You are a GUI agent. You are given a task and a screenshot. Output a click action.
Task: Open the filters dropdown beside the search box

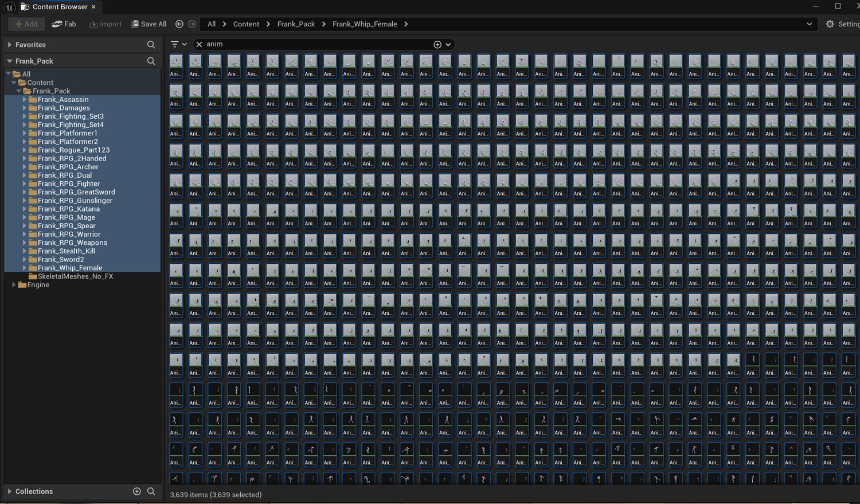point(179,44)
